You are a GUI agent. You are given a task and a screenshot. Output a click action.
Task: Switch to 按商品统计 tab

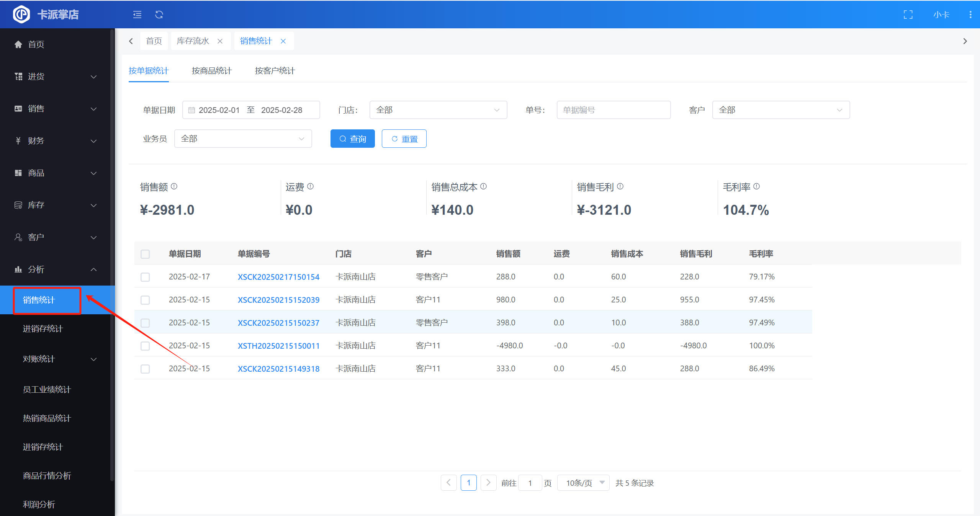pos(211,71)
